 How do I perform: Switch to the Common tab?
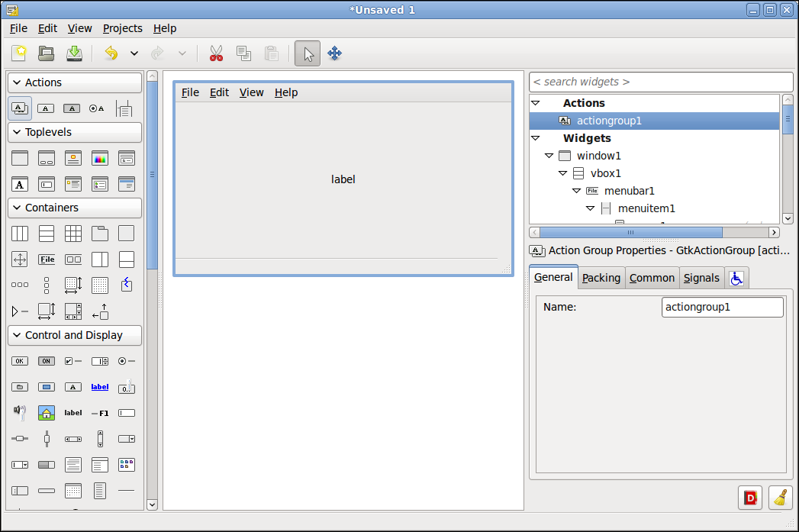click(652, 279)
